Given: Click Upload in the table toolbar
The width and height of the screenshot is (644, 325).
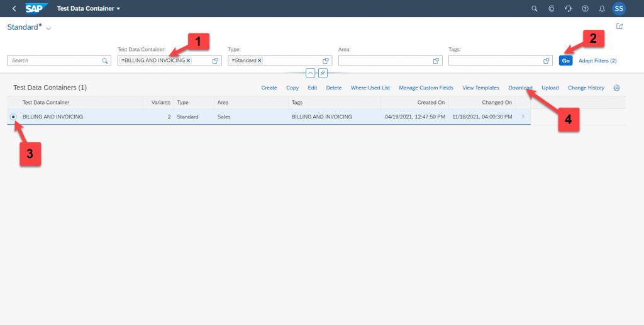Looking at the screenshot, I should [550, 88].
